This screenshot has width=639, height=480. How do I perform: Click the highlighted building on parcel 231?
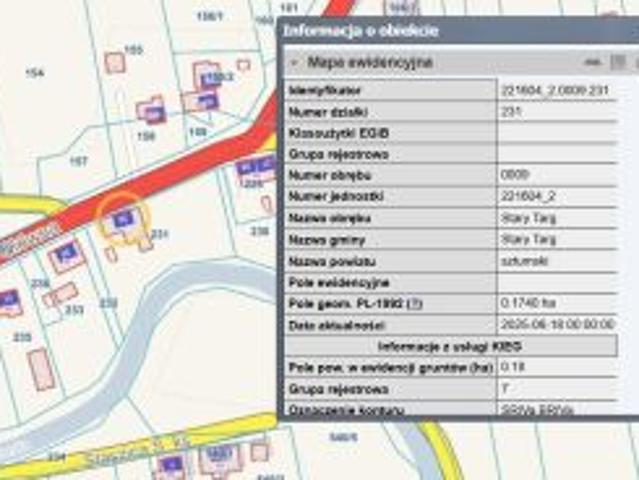[123, 220]
